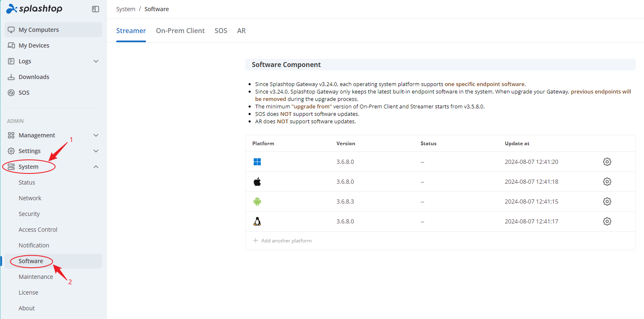Switch to the AR tab

[242, 31]
